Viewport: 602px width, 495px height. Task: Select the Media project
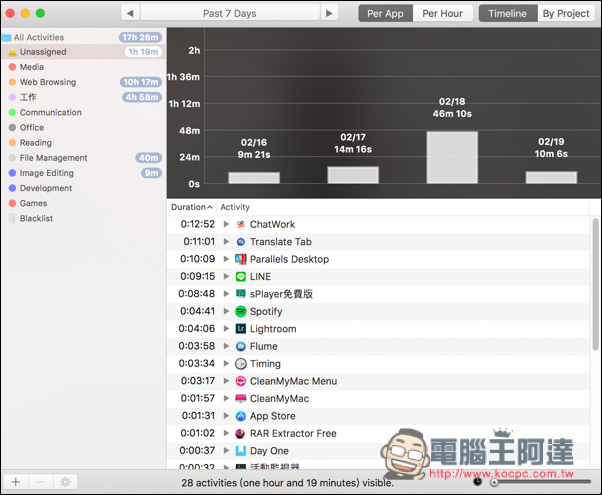tap(83, 67)
